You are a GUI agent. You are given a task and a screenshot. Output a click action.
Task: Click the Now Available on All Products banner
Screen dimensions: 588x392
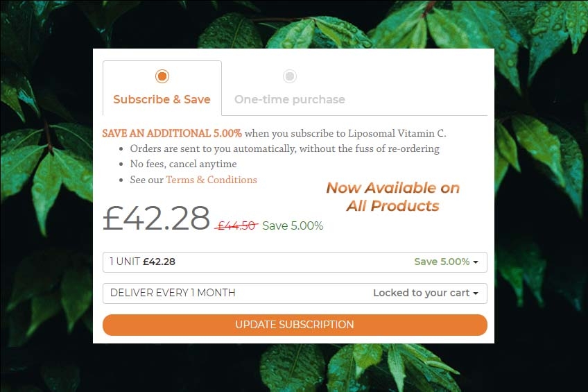click(392, 196)
